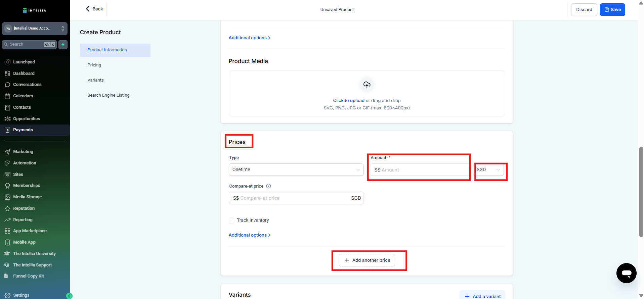Click the lightning bolt quick actions icon

63,44
